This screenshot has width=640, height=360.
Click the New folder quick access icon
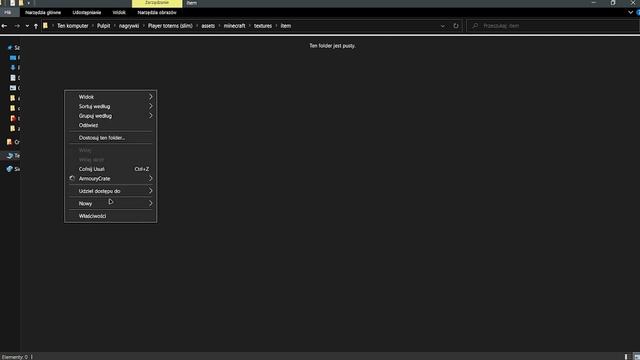[x=21, y=3]
